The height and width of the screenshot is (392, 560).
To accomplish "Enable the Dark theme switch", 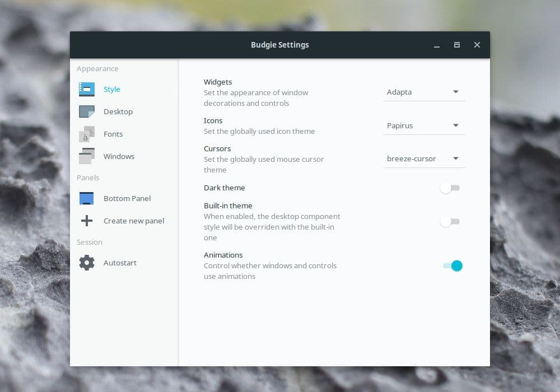I will [450, 188].
